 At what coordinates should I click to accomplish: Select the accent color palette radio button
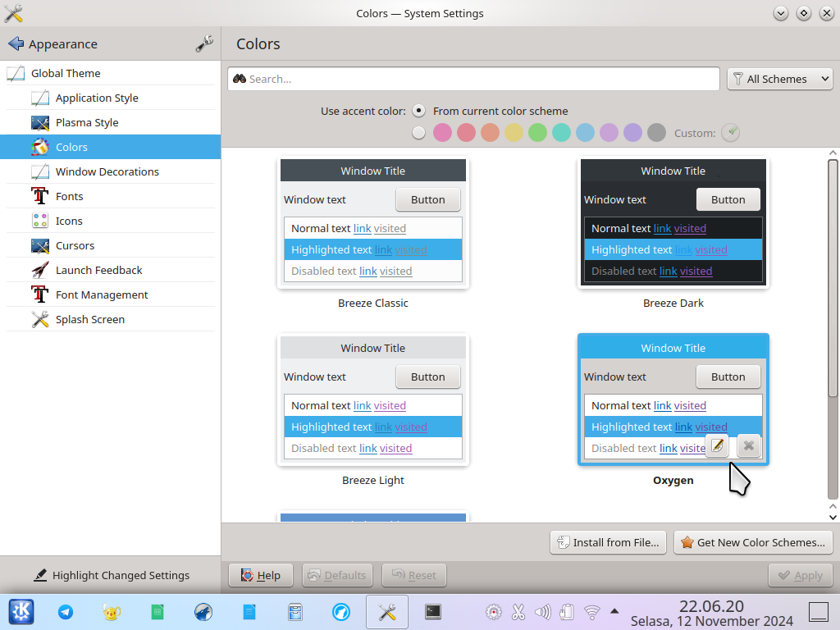[418, 132]
